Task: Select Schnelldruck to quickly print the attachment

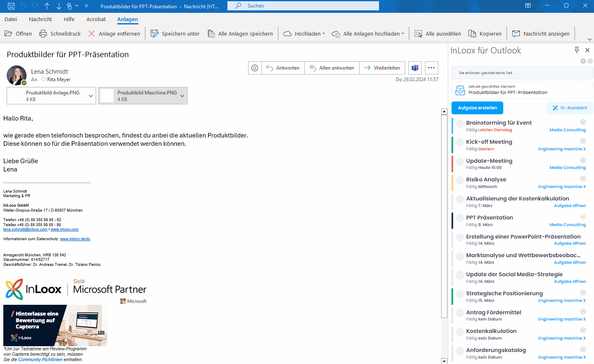Action: 60,34
